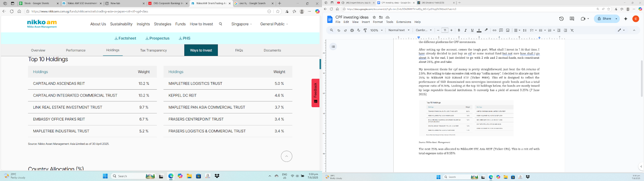Open the Extensions menu in Google Docs
This screenshot has width=644, height=181.
(x=404, y=22)
